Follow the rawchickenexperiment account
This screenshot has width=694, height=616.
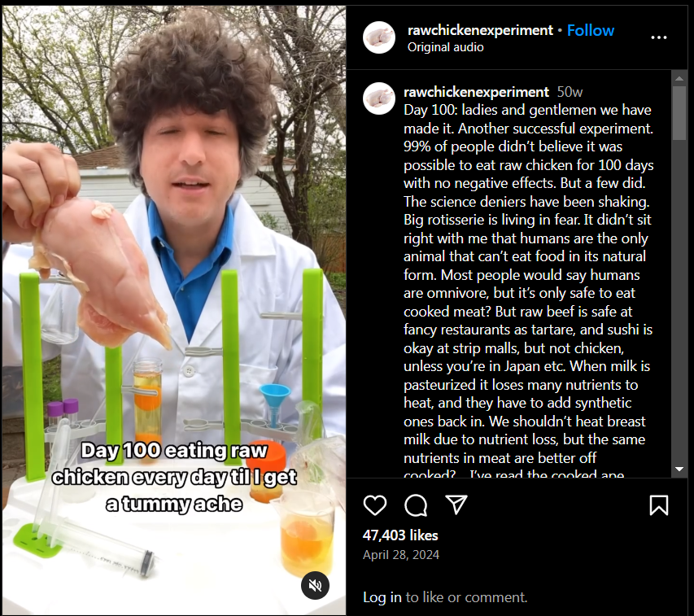[x=591, y=30]
